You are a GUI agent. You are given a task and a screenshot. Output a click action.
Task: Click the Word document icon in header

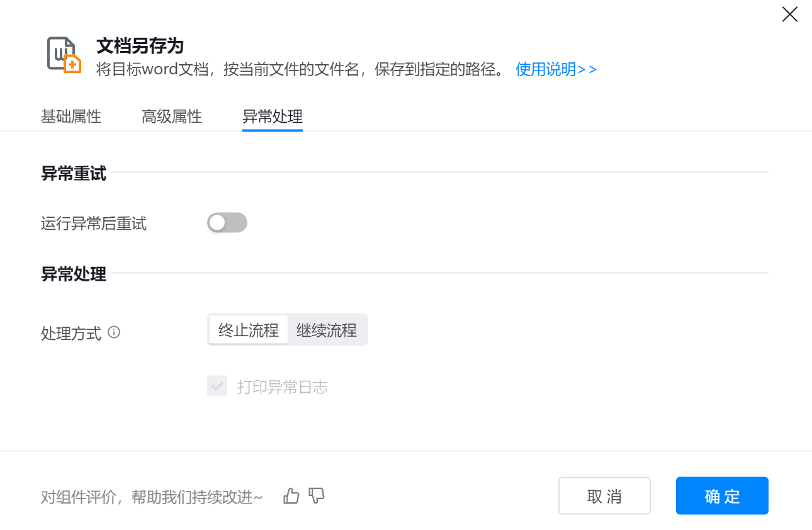click(64, 55)
